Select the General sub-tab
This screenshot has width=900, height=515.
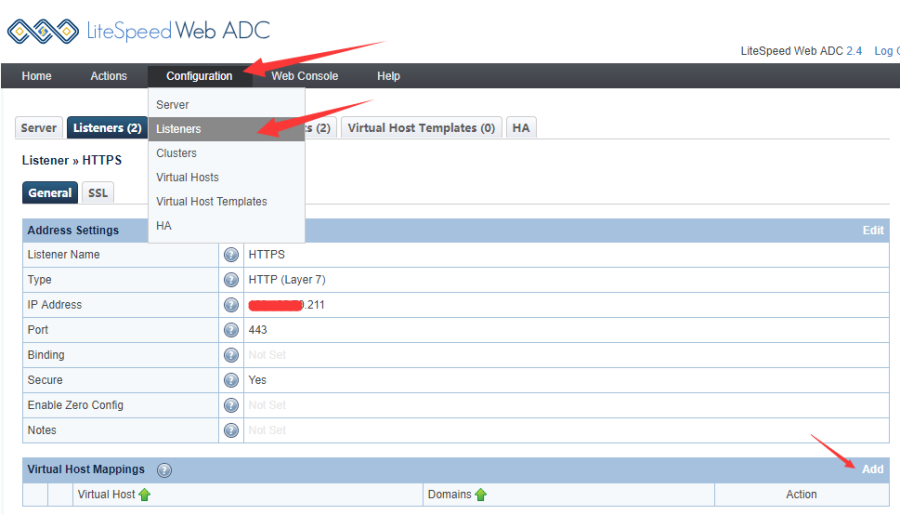pos(50,193)
